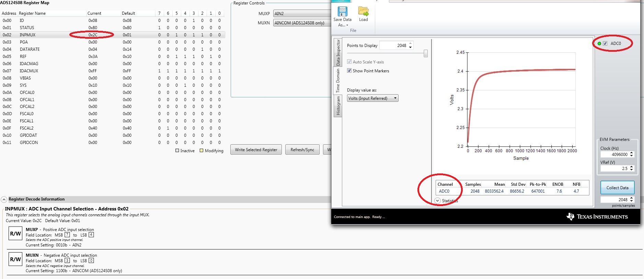Toggle the ADC0 channel checkbox

(605, 44)
